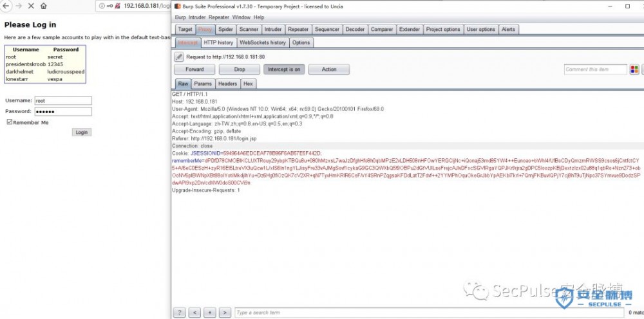This screenshot has width=644, height=319.
Task: Click the browser forward arrow
Action: tap(19, 6)
